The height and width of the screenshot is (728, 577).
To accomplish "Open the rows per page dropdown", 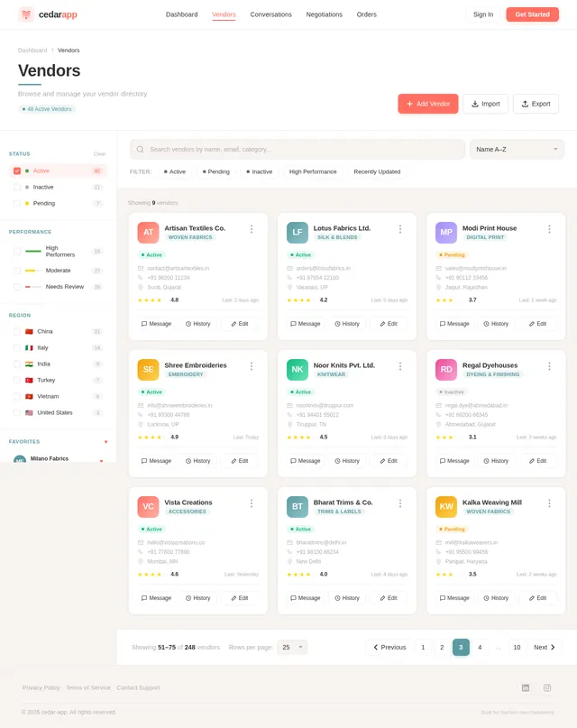I will point(292,647).
